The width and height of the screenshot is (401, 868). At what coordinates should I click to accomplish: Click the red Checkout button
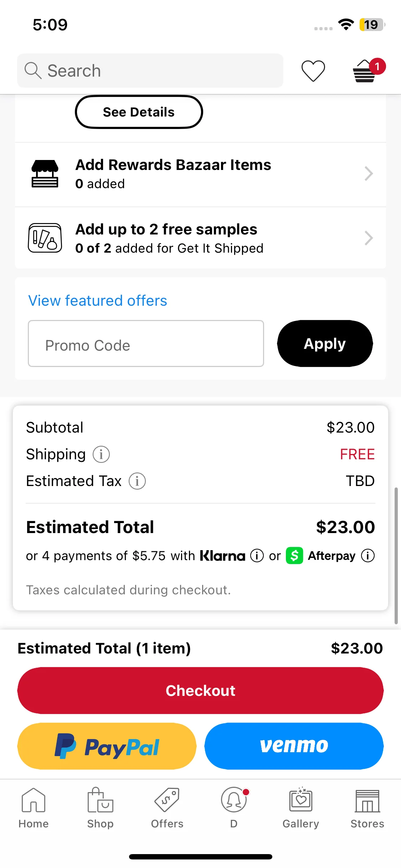pyautogui.click(x=200, y=691)
